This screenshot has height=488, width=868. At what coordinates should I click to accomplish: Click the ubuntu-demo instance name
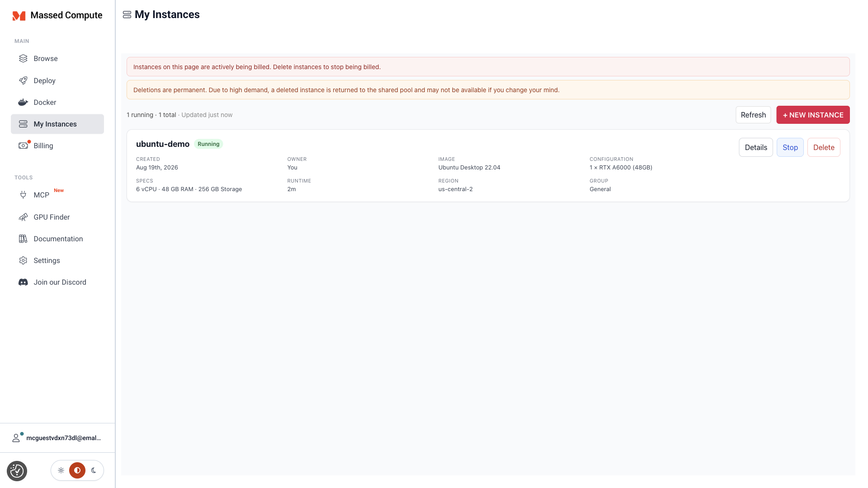(x=163, y=144)
